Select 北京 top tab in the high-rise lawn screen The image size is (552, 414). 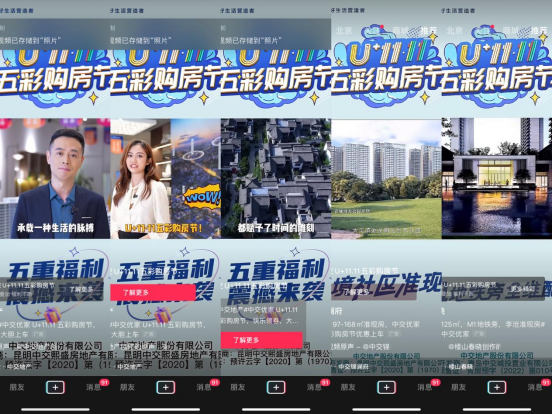coord(344,31)
